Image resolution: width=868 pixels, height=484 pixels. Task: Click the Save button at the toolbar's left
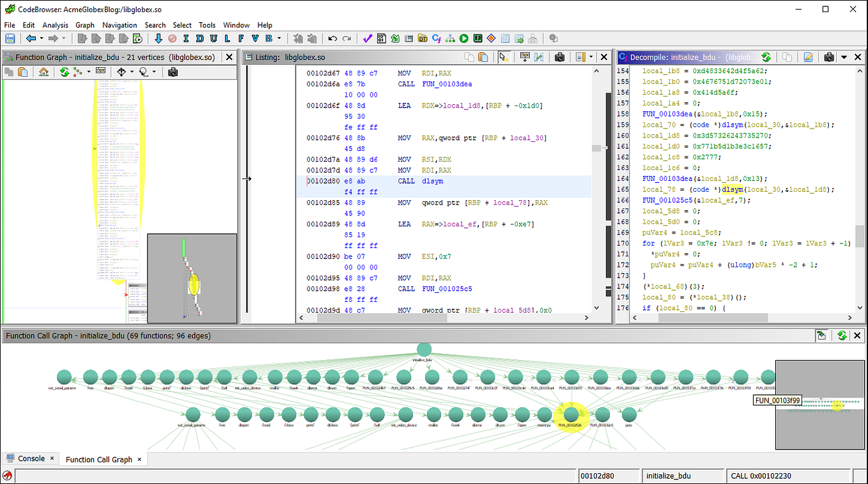click(10, 39)
